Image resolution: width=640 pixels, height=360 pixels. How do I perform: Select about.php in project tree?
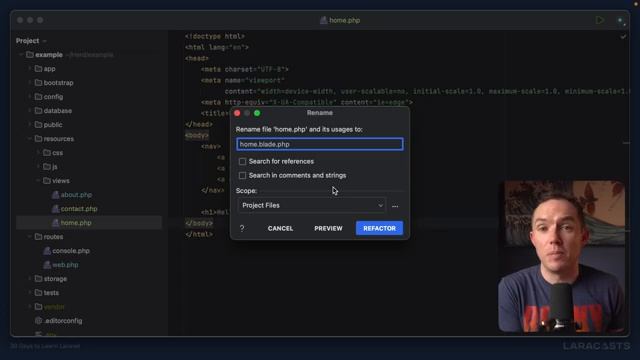pyautogui.click(x=76, y=195)
